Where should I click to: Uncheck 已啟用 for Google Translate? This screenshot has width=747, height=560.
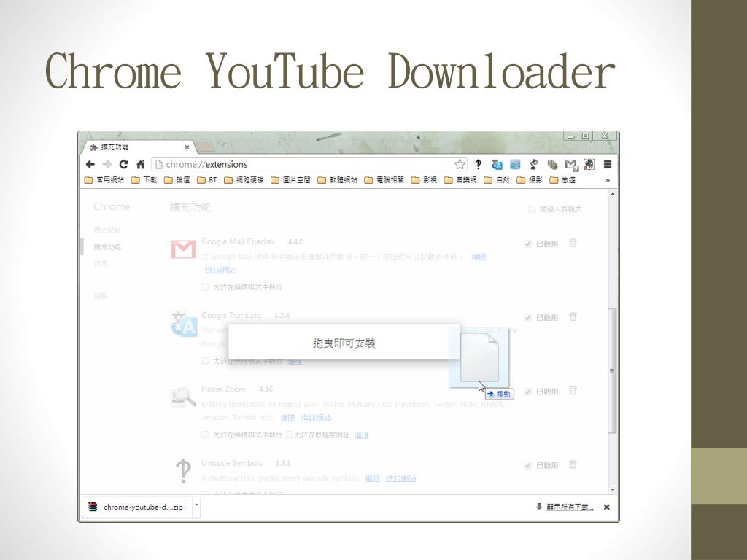click(x=528, y=318)
